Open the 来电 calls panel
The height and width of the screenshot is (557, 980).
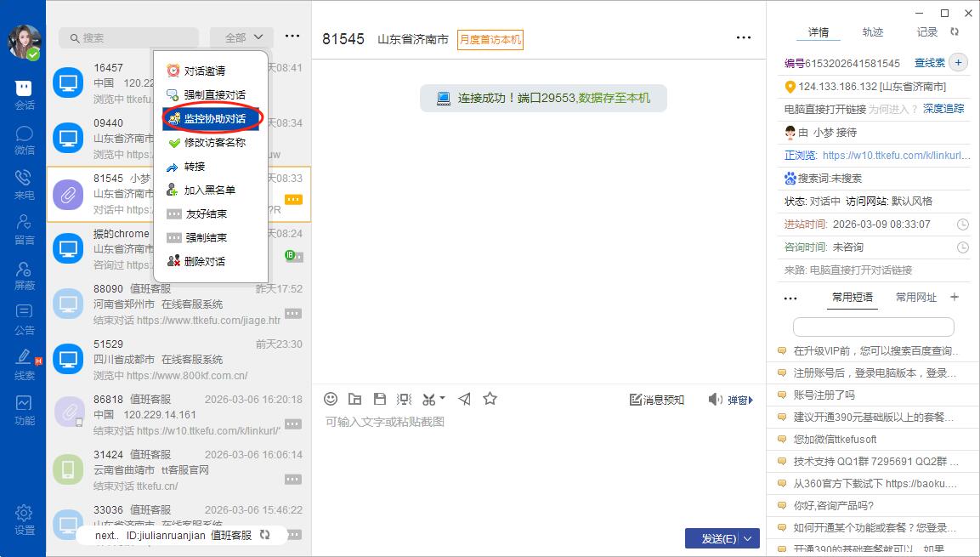click(24, 185)
